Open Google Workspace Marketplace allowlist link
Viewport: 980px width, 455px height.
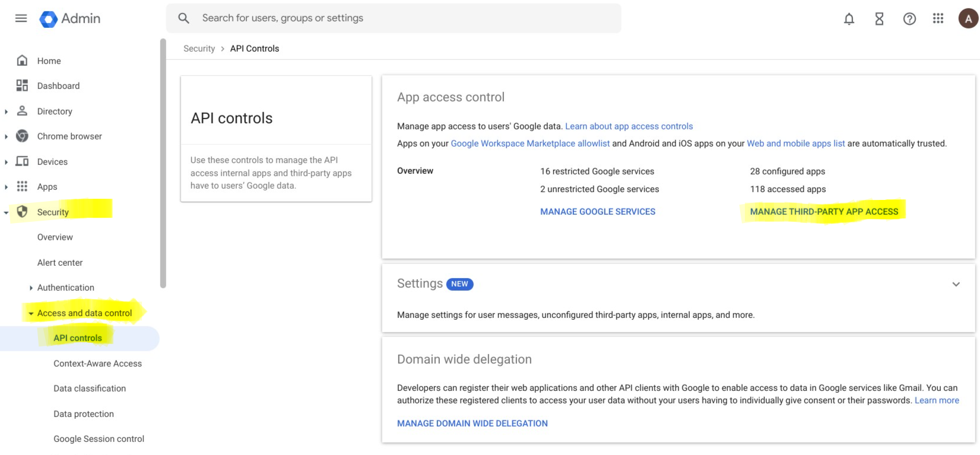(x=530, y=144)
